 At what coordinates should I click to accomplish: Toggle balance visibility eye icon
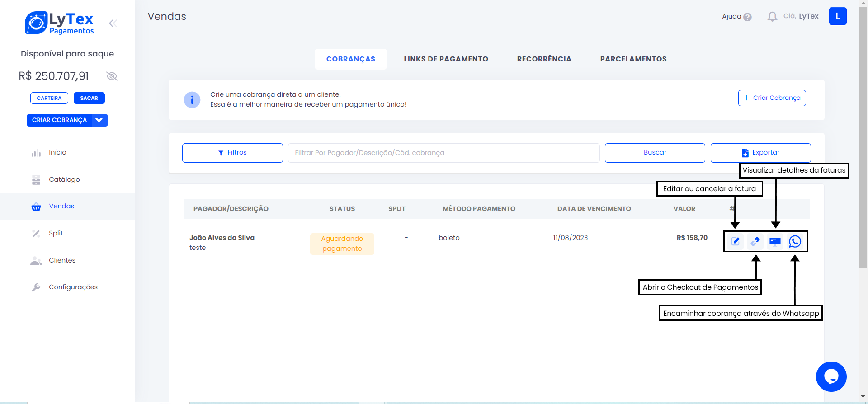tap(112, 76)
